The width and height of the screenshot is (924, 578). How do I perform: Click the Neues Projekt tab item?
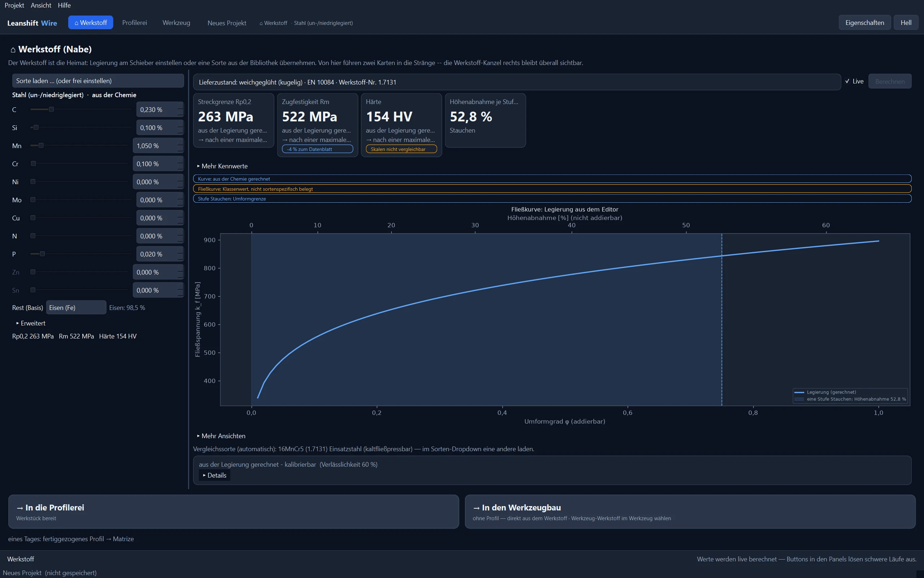click(227, 23)
